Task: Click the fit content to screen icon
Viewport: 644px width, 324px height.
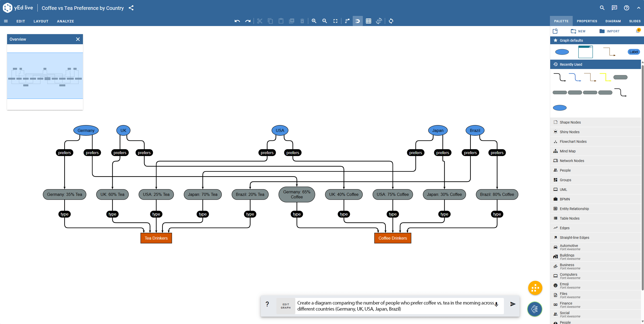Action: pos(335,21)
